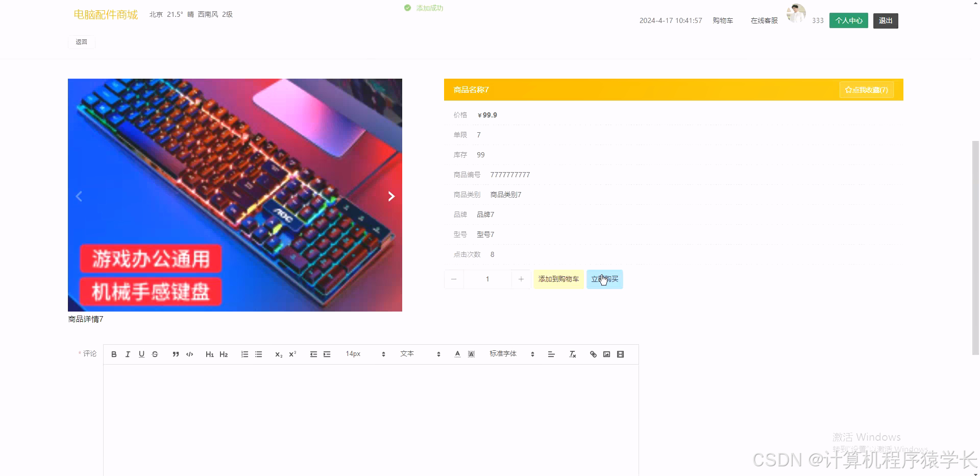Apply H1 heading in the comment editor

coord(209,354)
